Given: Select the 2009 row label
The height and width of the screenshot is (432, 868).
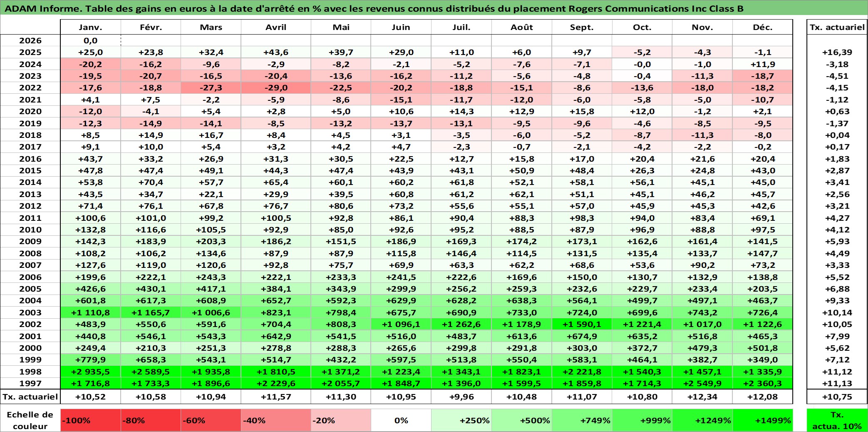Looking at the screenshot, I should [30, 242].
